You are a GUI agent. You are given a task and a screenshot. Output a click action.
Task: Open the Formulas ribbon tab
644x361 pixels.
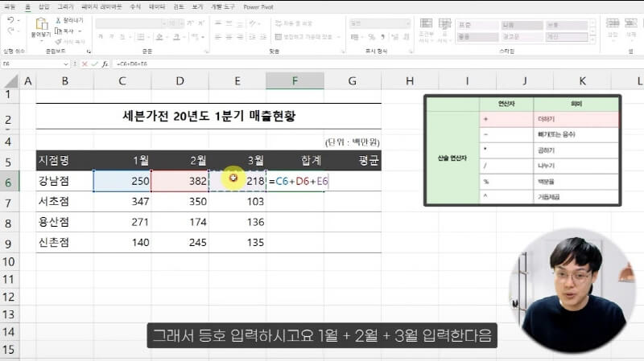tap(135, 7)
